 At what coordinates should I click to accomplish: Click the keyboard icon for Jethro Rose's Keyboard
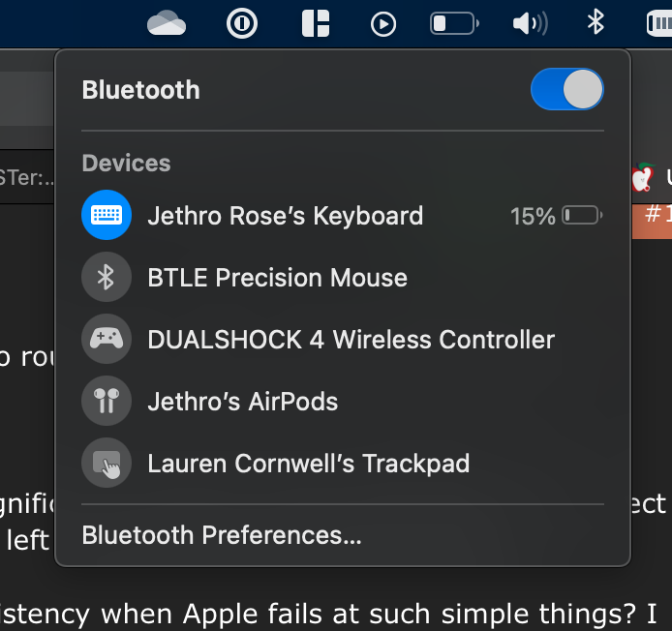(x=107, y=215)
